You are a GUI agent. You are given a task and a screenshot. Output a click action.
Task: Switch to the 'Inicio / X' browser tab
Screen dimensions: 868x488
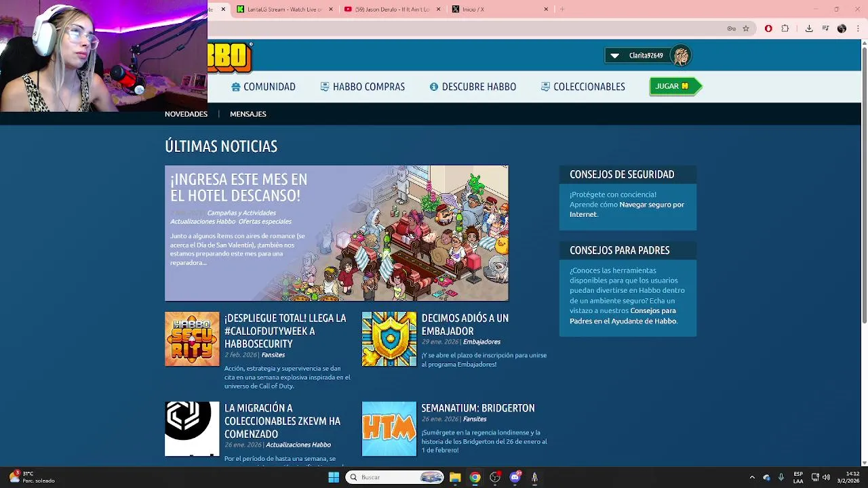coord(498,9)
